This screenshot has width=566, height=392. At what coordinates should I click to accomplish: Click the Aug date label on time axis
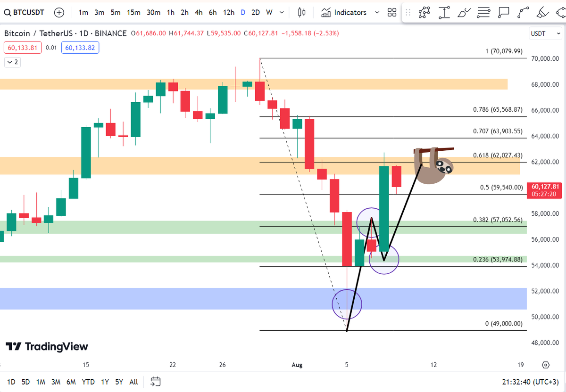pyautogui.click(x=297, y=365)
